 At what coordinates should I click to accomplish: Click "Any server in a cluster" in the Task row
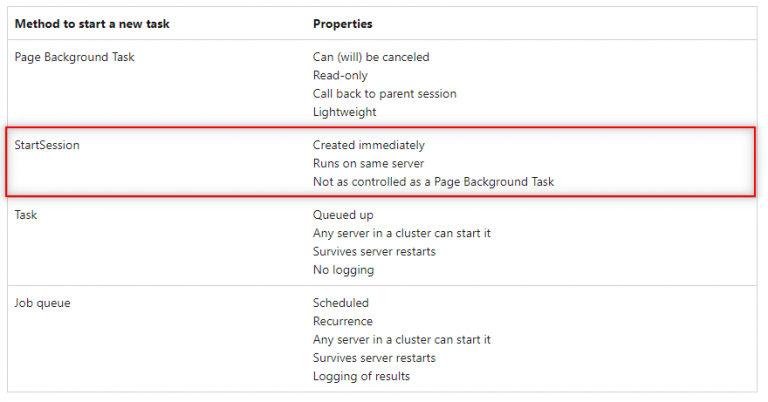tap(401, 233)
